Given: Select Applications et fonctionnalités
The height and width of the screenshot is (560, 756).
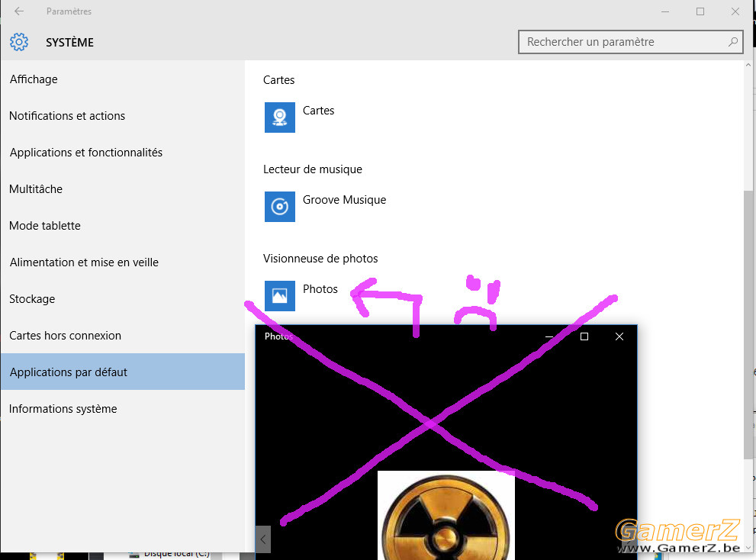Looking at the screenshot, I should coord(123,153).
